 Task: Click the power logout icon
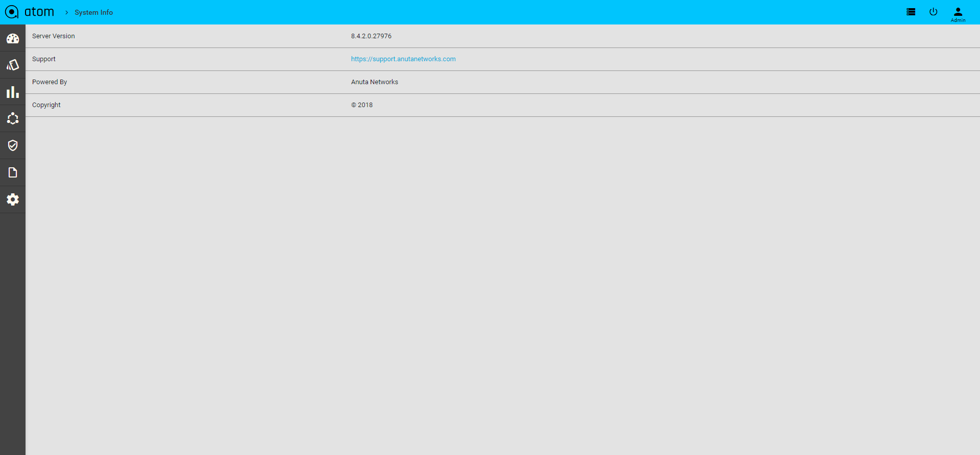[934, 12]
